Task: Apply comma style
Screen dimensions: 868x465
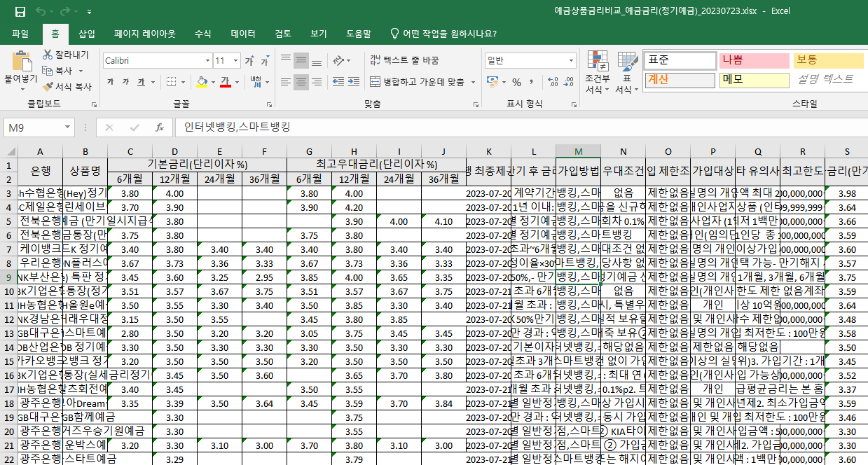Action: coord(532,82)
